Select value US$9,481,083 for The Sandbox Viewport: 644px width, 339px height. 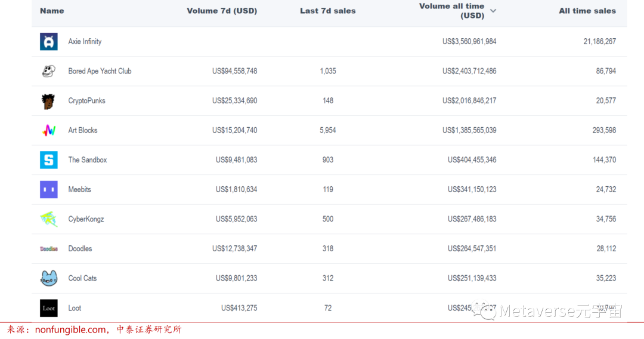point(237,160)
